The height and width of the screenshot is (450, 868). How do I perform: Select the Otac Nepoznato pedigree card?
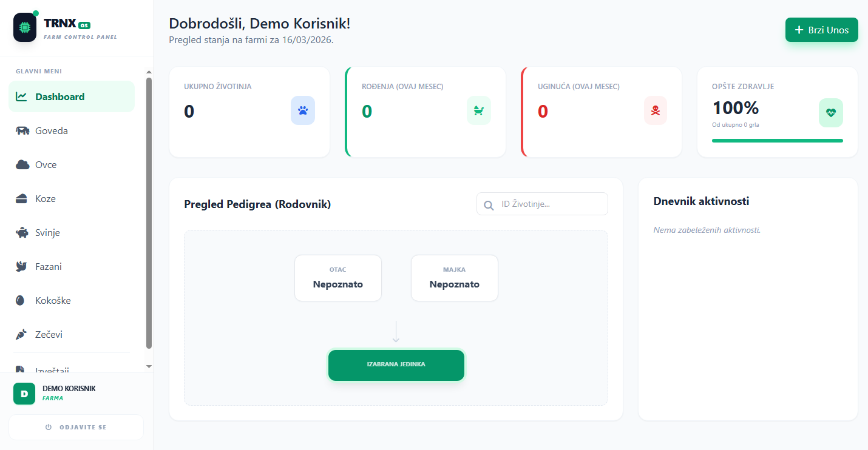pos(337,278)
